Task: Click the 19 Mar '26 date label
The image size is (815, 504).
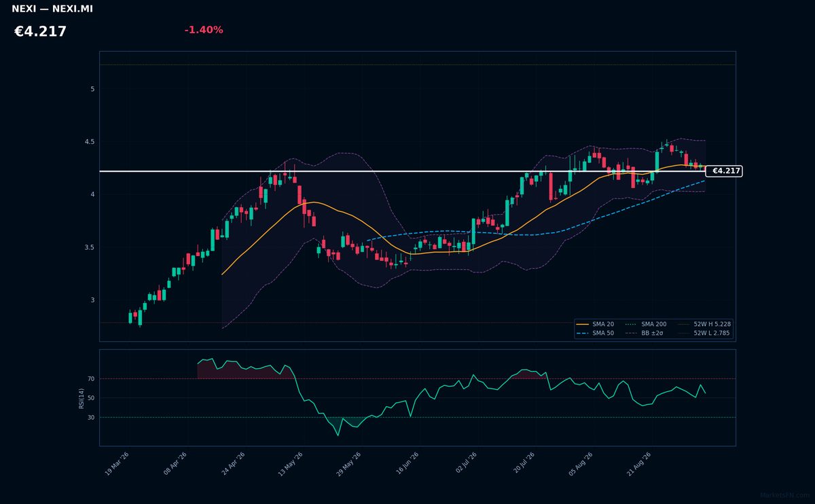Action: point(117,464)
